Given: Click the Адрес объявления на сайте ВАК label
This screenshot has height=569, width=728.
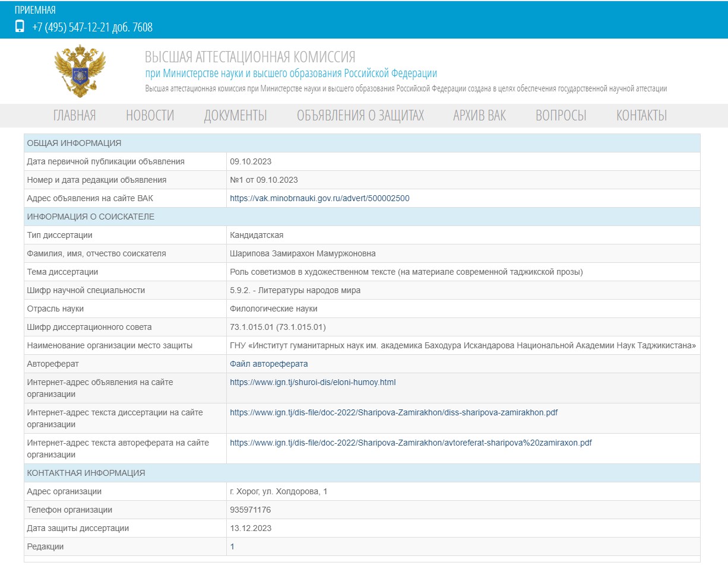Looking at the screenshot, I should [90, 198].
